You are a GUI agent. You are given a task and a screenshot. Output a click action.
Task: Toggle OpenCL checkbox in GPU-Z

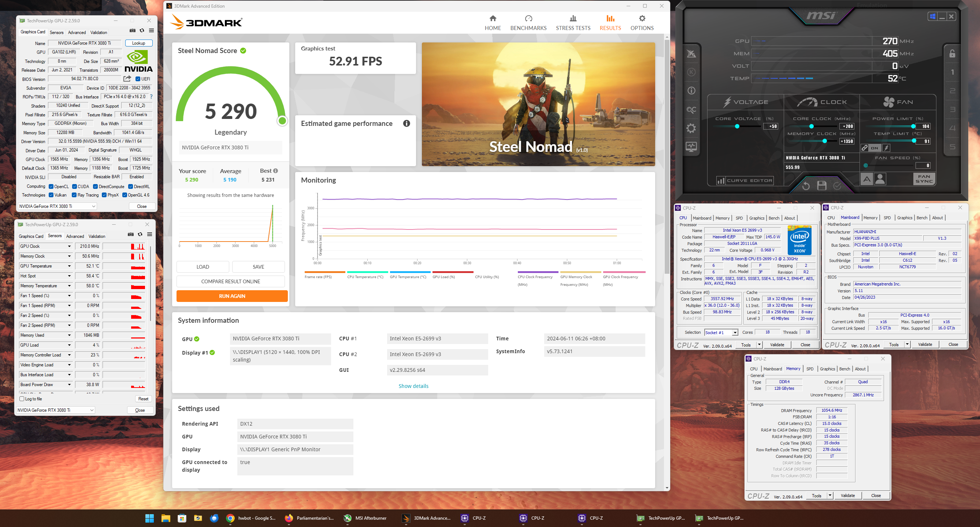point(51,186)
